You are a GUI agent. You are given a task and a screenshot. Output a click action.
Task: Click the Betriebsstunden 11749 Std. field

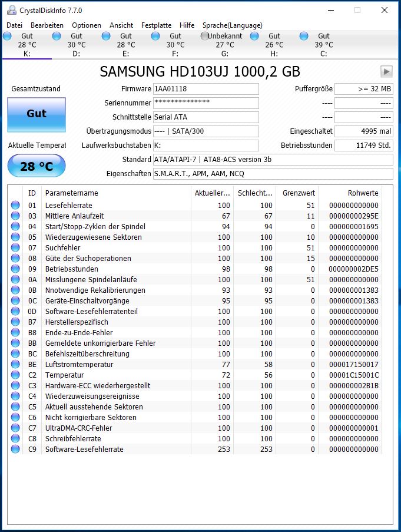[x=364, y=146]
